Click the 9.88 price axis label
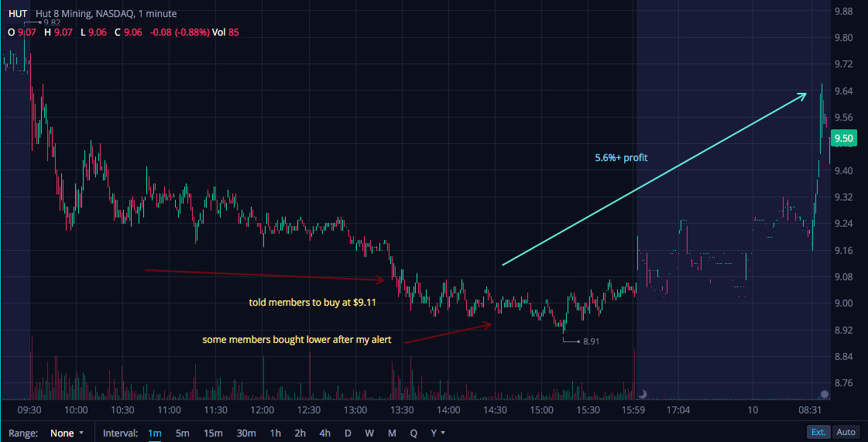This screenshot has width=868, height=442. [844, 11]
